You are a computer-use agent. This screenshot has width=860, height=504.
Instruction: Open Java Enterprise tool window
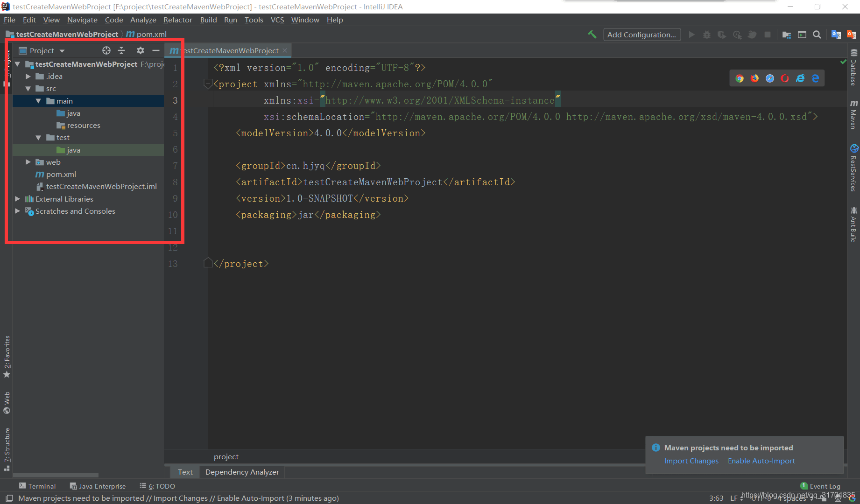[98, 486]
